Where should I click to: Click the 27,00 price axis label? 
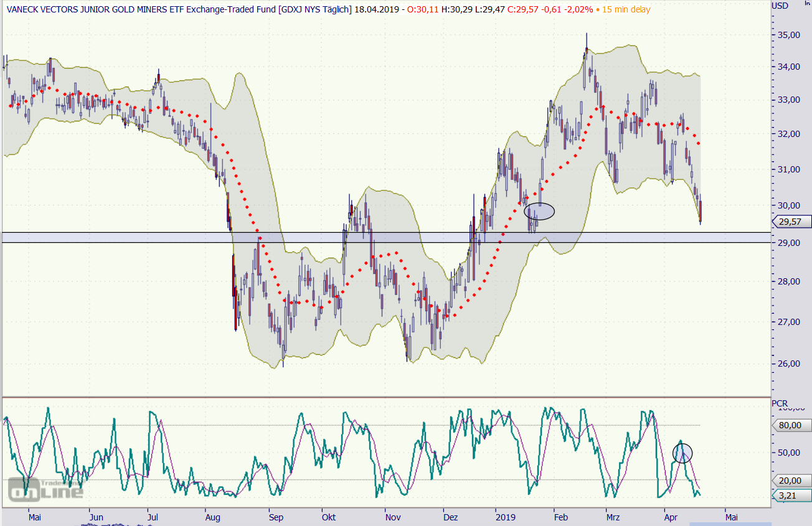(x=788, y=322)
